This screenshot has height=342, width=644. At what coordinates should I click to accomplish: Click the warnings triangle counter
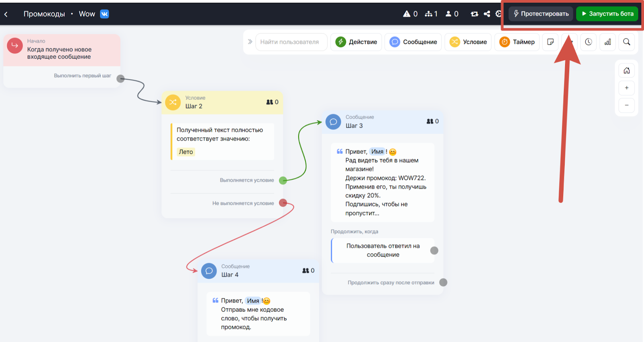(x=410, y=14)
